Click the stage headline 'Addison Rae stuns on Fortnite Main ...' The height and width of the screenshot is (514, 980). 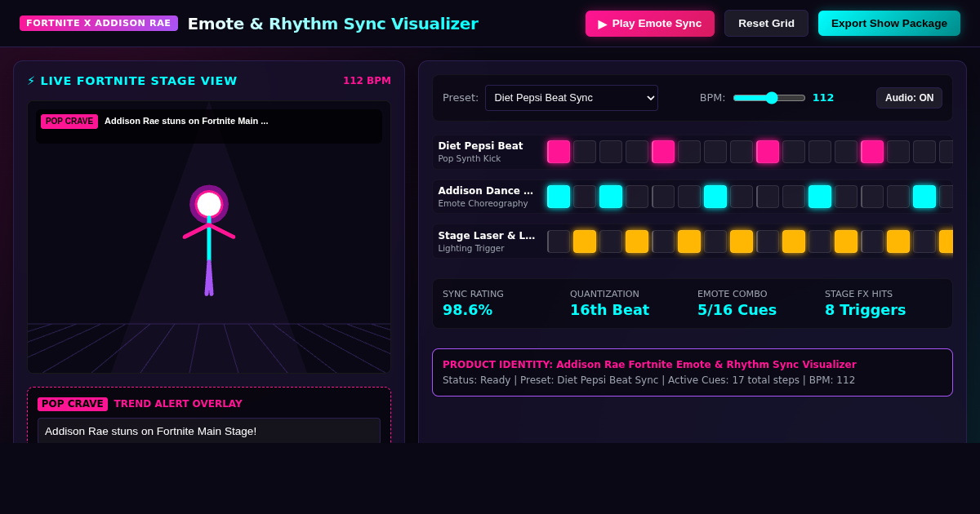pyautogui.click(x=186, y=121)
